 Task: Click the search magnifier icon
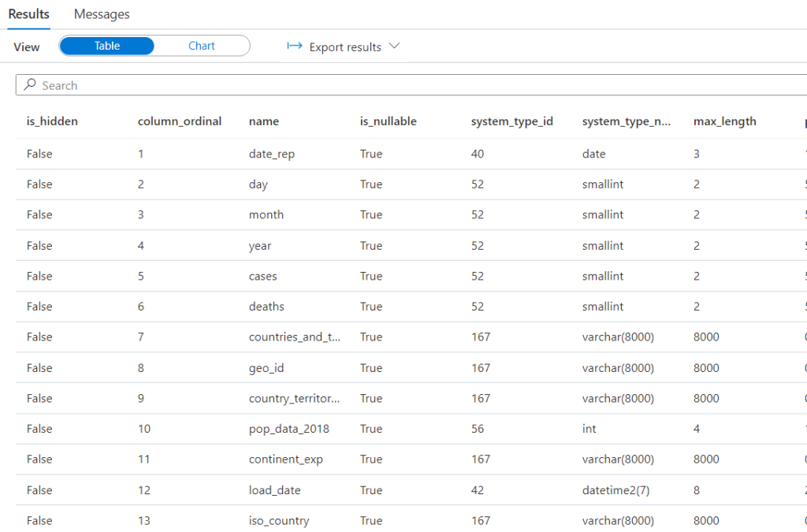[x=30, y=84]
